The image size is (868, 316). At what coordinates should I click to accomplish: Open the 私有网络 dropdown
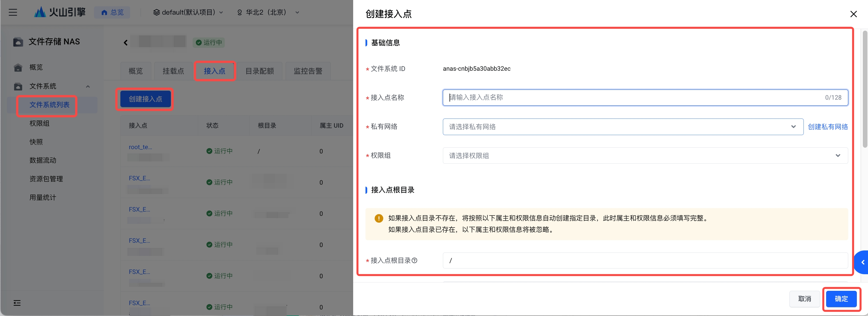[623, 127]
